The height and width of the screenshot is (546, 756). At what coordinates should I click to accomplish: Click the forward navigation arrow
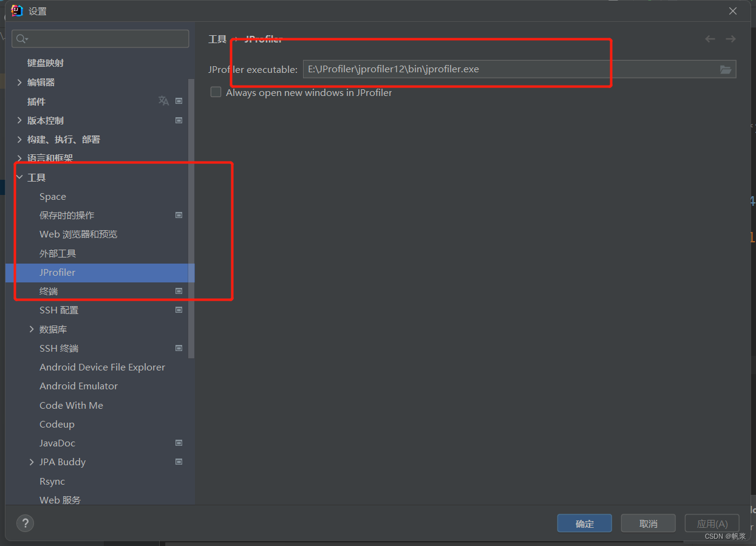[730, 39]
